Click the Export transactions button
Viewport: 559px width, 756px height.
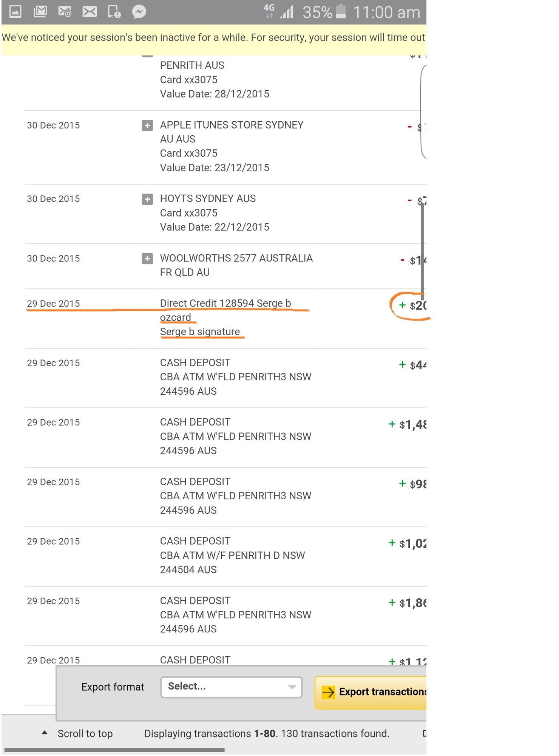[x=372, y=692]
